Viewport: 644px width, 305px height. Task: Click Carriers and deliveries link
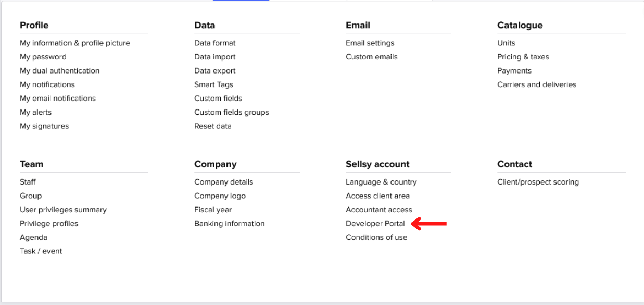click(x=537, y=84)
